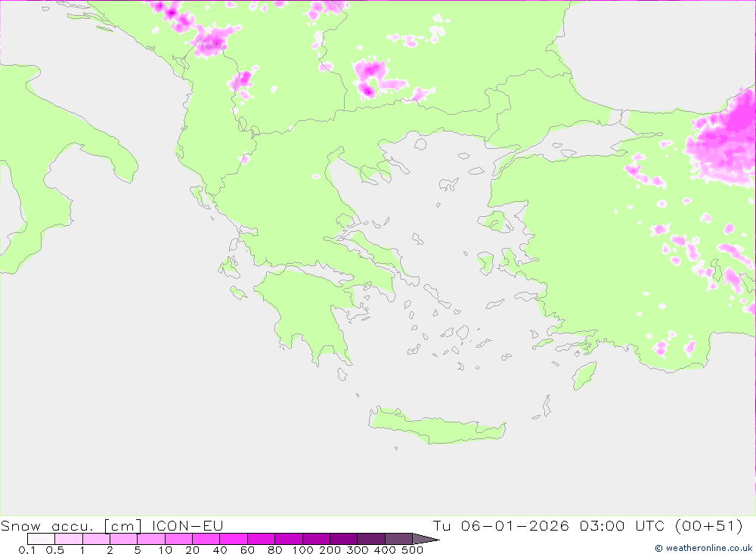756x554 pixels.
Task: Click the '100' legend scale label
Action: (x=302, y=549)
